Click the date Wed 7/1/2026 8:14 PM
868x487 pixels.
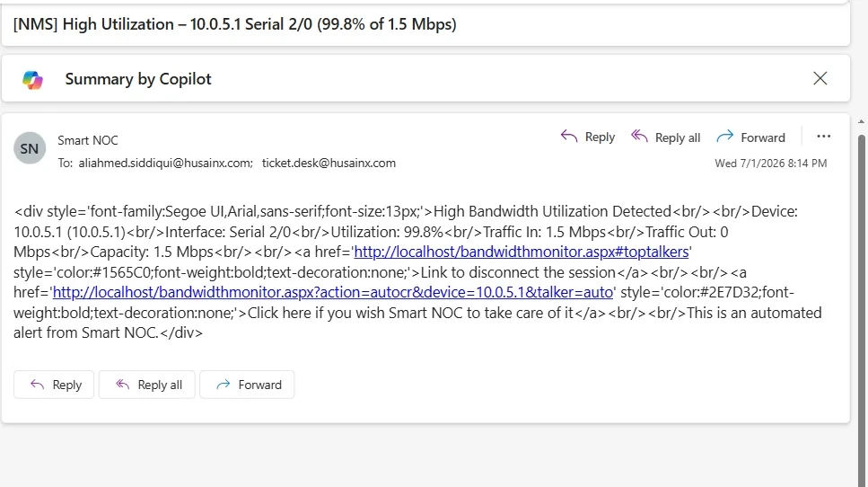pos(770,164)
